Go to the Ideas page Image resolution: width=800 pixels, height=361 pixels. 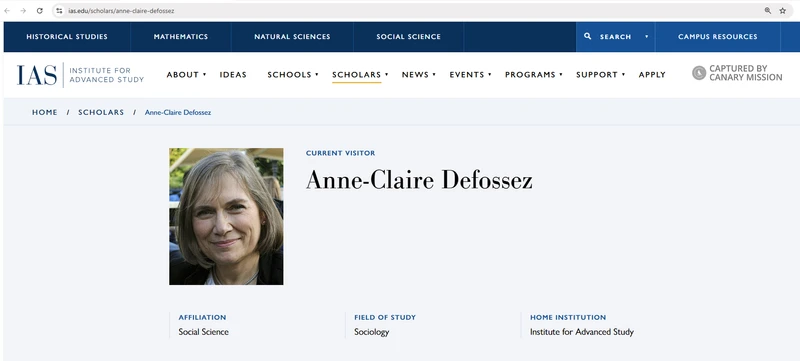pos(233,74)
